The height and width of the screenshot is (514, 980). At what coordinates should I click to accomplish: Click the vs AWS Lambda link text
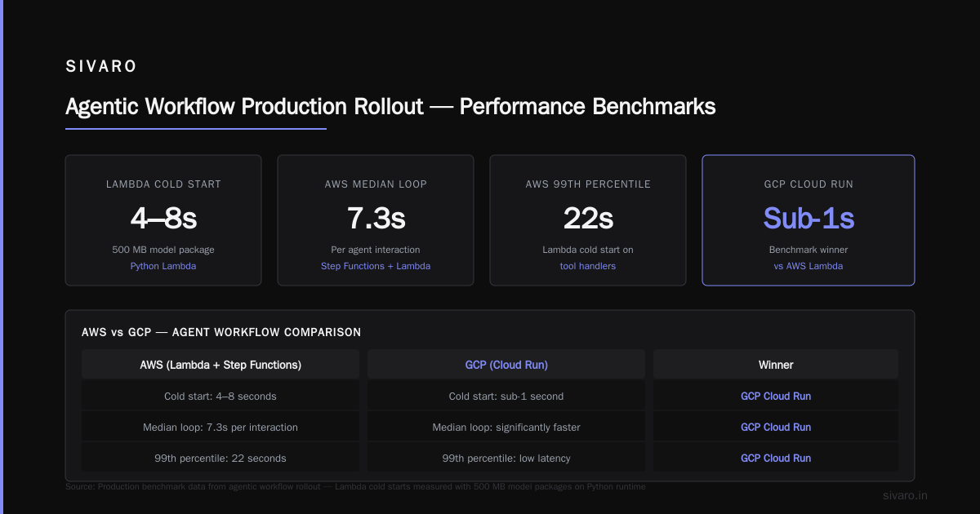coord(808,266)
